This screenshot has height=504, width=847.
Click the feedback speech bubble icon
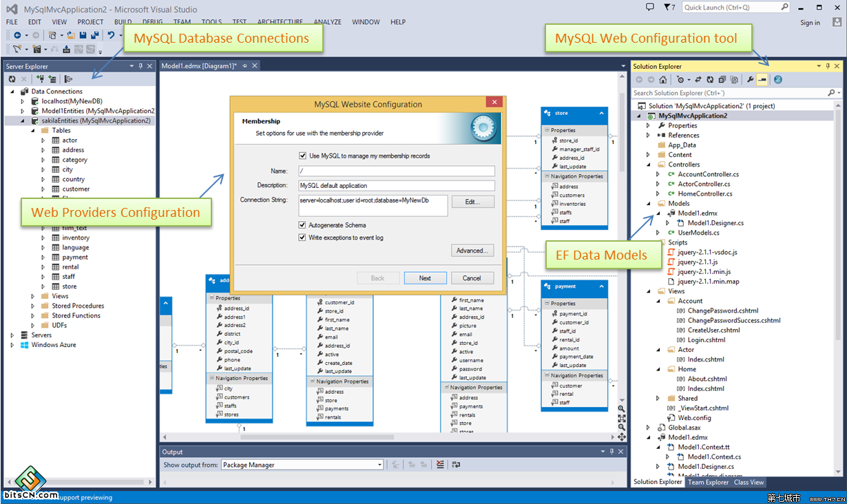coord(650,7)
